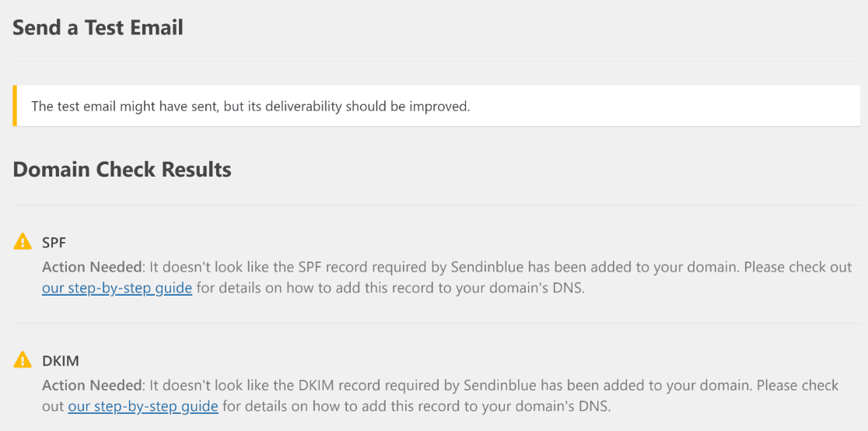Open the DKIM step-by-step guide link
Image resolution: width=868 pixels, height=431 pixels.
pyautogui.click(x=143, y=407)
